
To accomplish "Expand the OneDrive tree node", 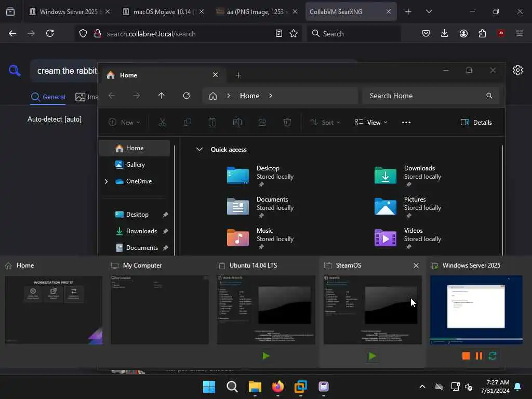I will pos(106,181).
